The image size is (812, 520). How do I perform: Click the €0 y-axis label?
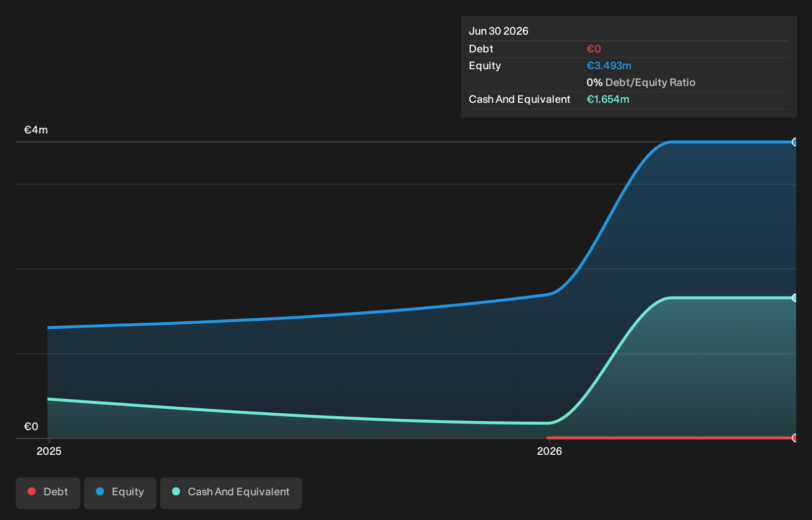(x=31, y=427)
